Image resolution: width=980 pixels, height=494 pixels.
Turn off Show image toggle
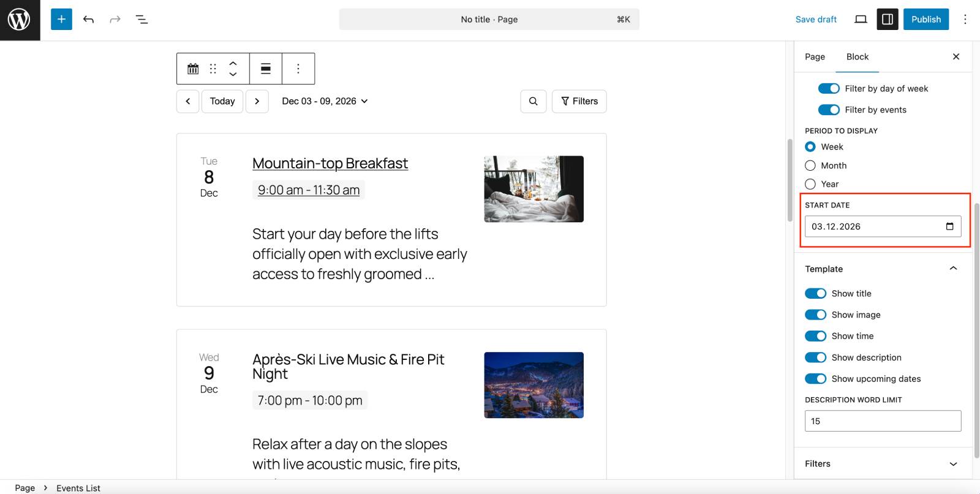(x=815, y=315)
